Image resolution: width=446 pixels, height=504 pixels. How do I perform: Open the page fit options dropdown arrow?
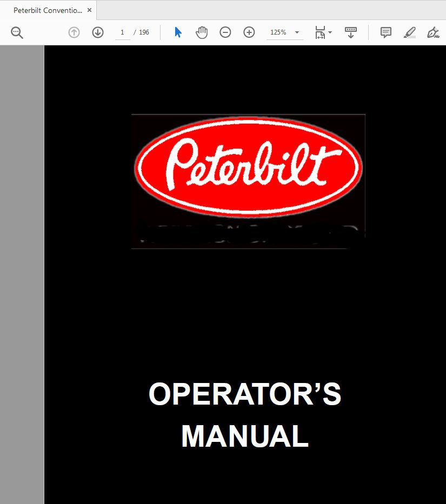tap(330, 32)
